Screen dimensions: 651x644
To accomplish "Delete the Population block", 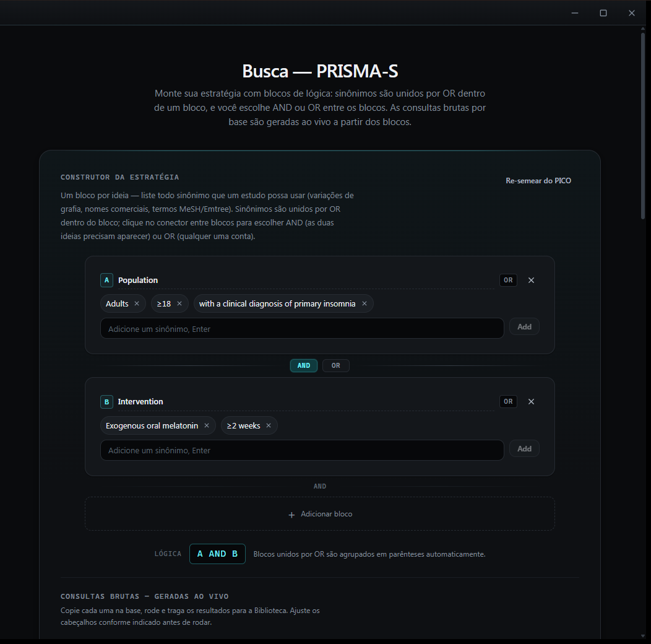I will 531,280.
